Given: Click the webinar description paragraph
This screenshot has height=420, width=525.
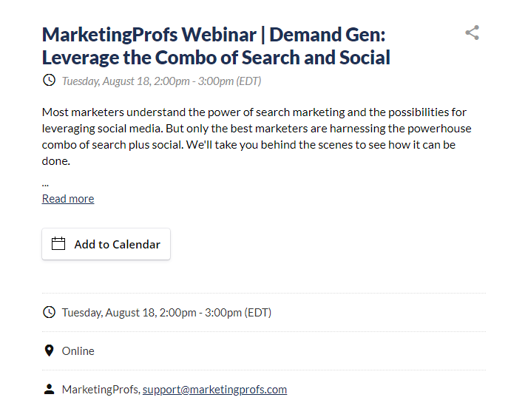Looking at the screenshot, I should 257,137.
